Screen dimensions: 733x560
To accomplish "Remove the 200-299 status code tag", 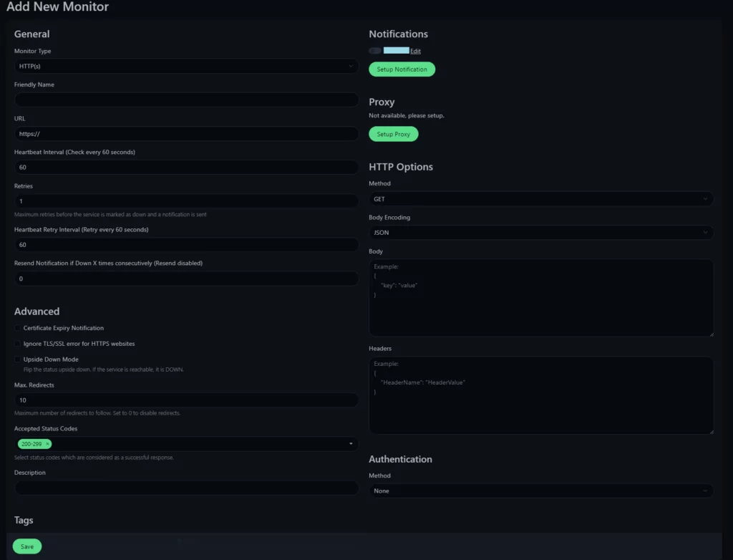I will coord(48,444).
